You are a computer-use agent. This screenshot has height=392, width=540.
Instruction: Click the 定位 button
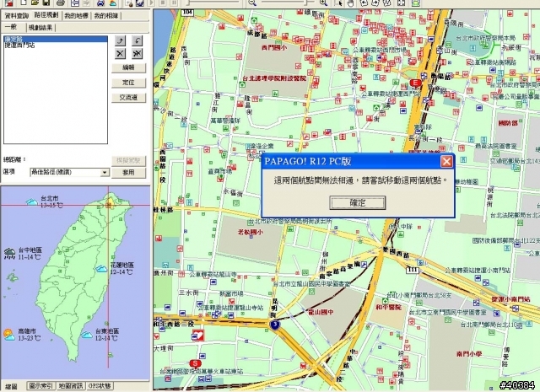coord(128,83)
